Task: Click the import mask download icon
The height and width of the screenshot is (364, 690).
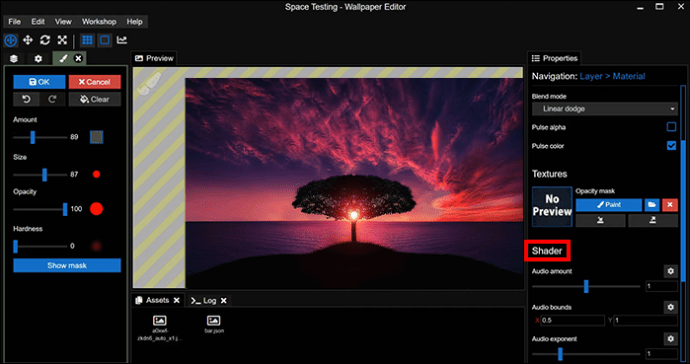Action: [x=600, y=221]
